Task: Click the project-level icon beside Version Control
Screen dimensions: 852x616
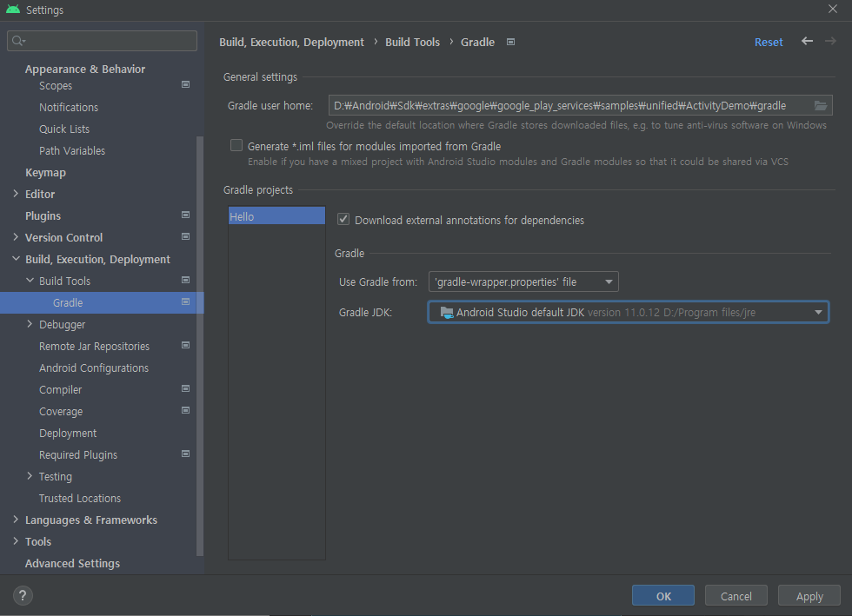Action: [x=185, y=237]
